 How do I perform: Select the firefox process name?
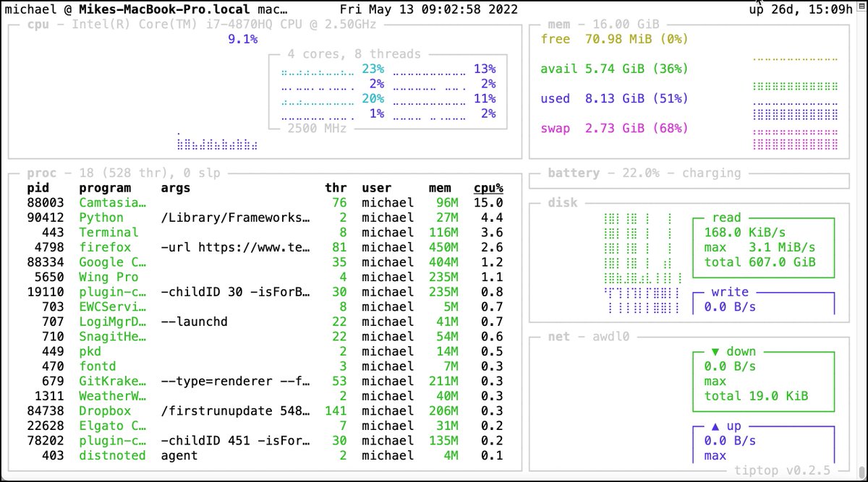tap(105, 247)
